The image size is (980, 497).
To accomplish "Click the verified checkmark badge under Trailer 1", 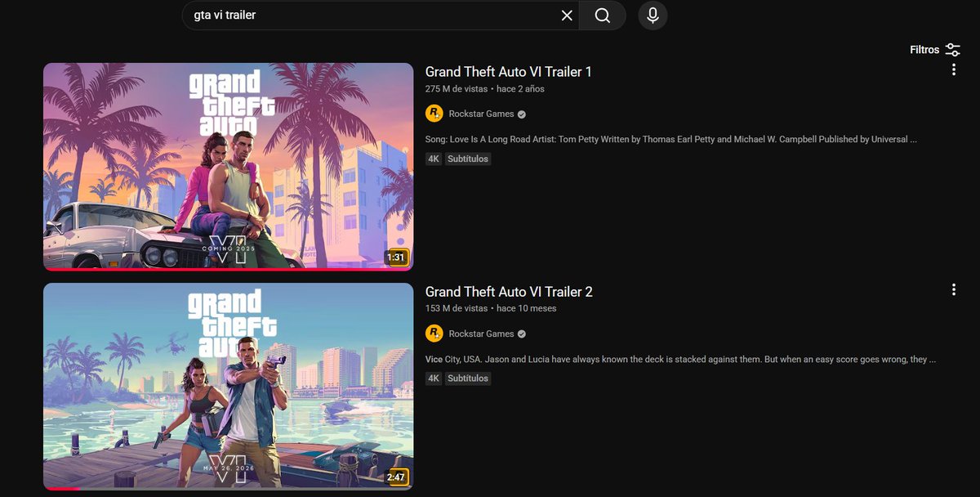I will pyautogui.click(x=522, y=114).
